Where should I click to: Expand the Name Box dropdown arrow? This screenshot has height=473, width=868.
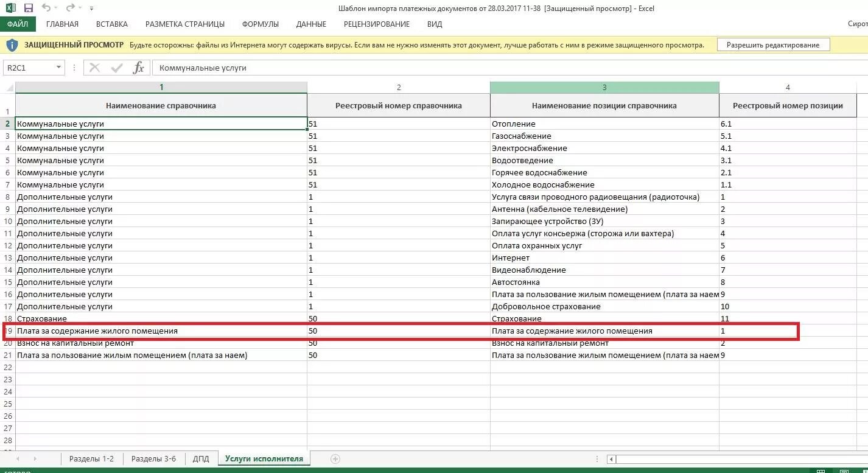[x=58, y=68]
